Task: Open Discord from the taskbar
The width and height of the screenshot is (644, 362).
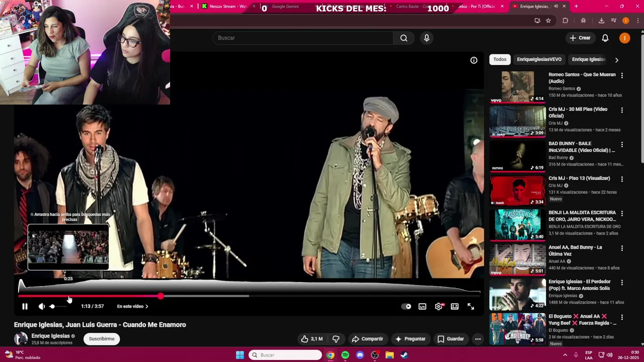Action: [x=360, y=355]
